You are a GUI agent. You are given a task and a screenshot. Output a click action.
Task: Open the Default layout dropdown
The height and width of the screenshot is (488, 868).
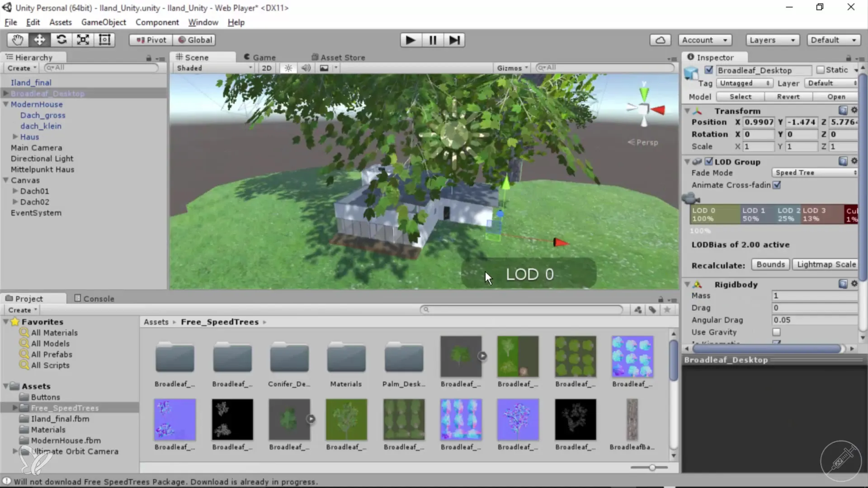pos(834,40)
